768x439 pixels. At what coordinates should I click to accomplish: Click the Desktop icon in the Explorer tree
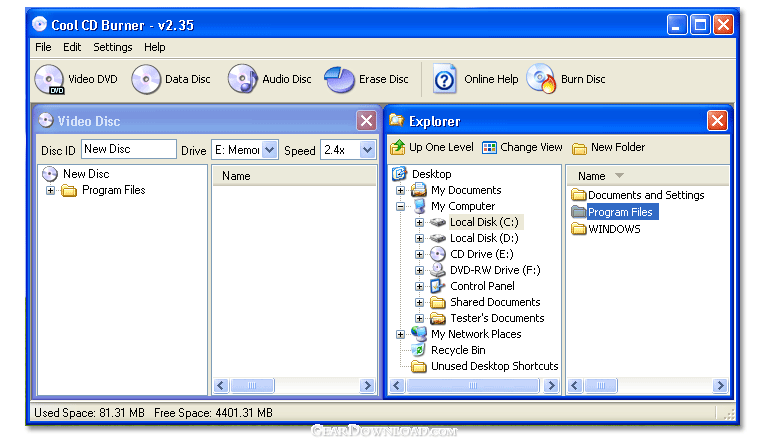pos(400,173)
